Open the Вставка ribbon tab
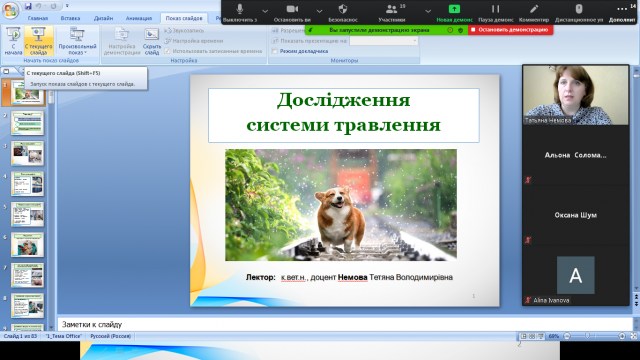 70,18
